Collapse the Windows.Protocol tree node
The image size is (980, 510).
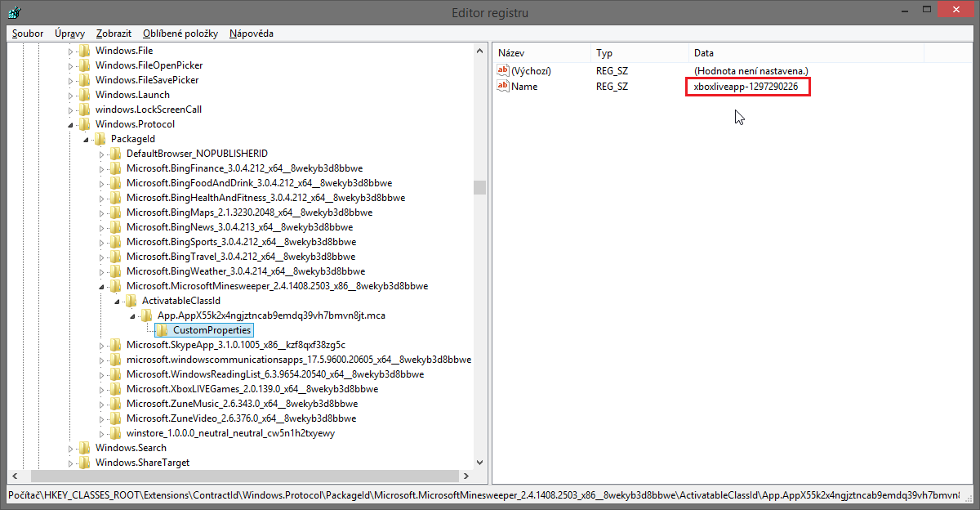(x=71, y=125)
